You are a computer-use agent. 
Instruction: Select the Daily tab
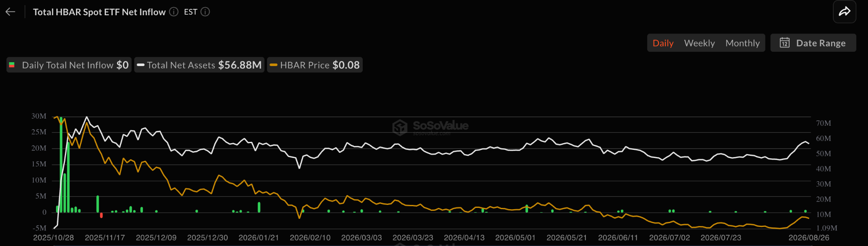pos(663,43)
